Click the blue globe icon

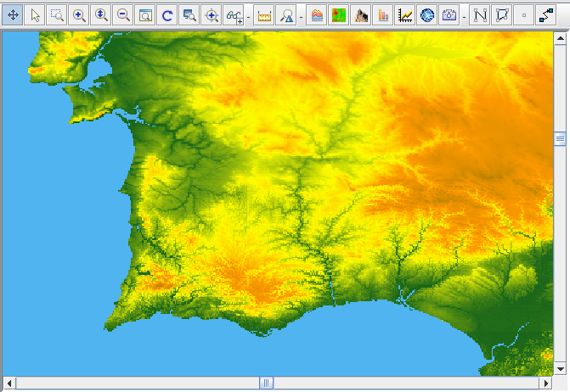[x=427, y=15]
